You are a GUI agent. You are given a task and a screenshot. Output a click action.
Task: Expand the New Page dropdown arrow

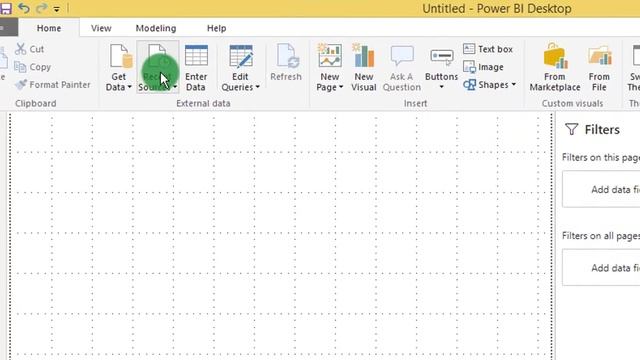click(341, 87)
